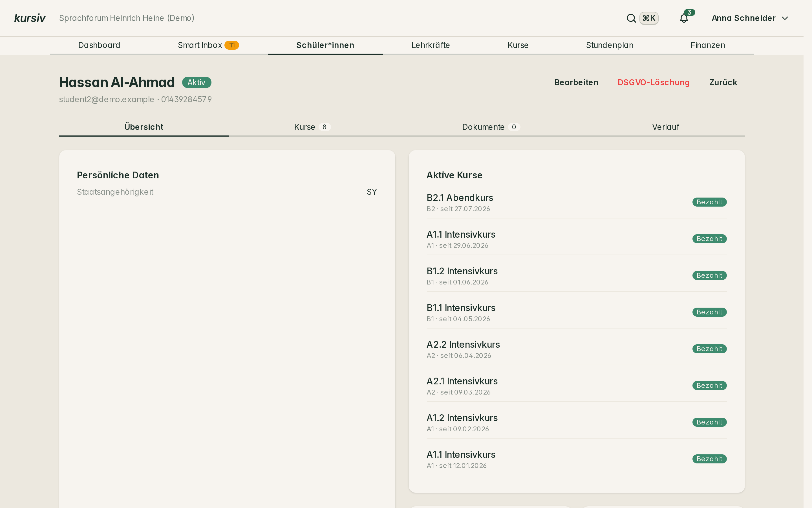
Task: Open the Stundenplan tab
Action: pos(610,45)
